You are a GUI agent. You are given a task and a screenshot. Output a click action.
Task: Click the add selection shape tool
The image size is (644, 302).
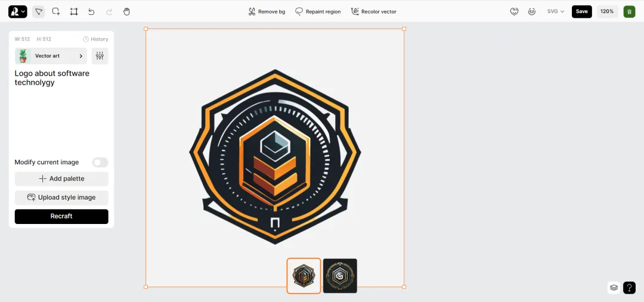click(56, 11)
